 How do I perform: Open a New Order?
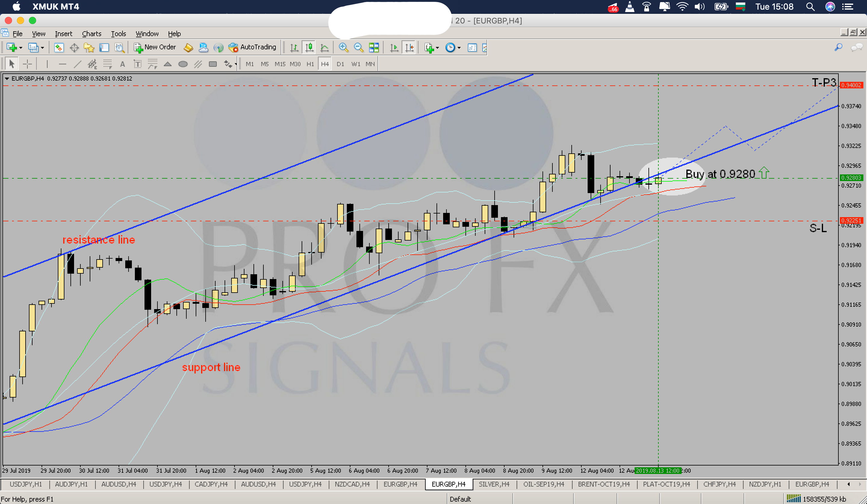click(x=155, y=47)
